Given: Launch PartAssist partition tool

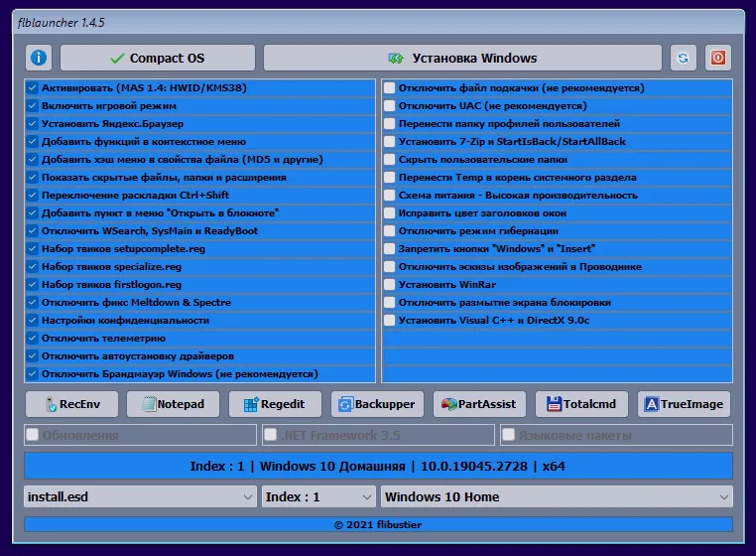Looking at the screenshot, I should point(479,404).
